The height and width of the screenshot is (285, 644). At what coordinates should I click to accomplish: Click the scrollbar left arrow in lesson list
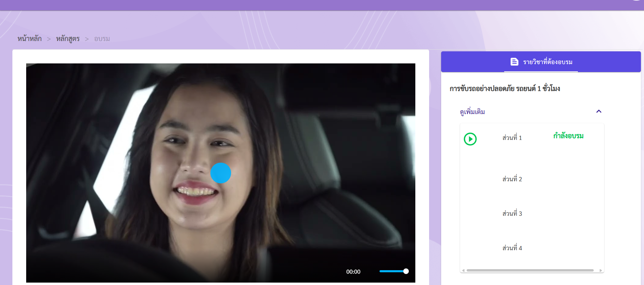[464, 271]
